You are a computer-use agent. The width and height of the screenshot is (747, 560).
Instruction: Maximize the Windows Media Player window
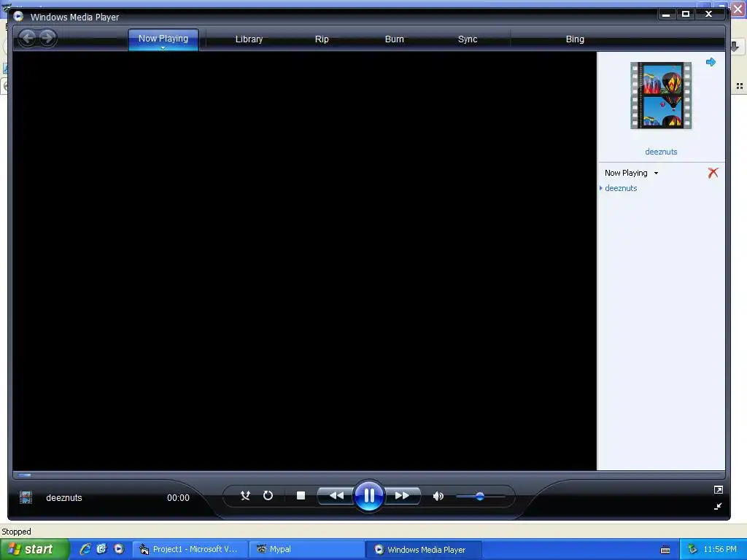[x=686, y=15]
